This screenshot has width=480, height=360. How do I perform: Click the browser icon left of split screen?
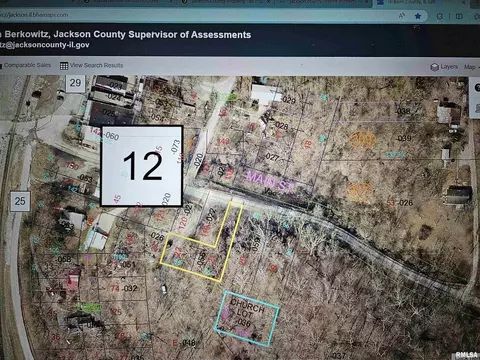click(x=440, y=16)
